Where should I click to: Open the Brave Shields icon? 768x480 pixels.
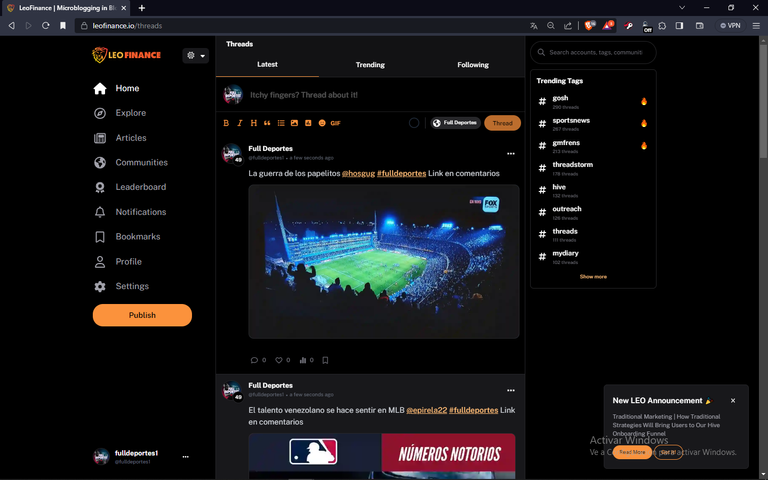pyautogui.click(x=589, y=25)
